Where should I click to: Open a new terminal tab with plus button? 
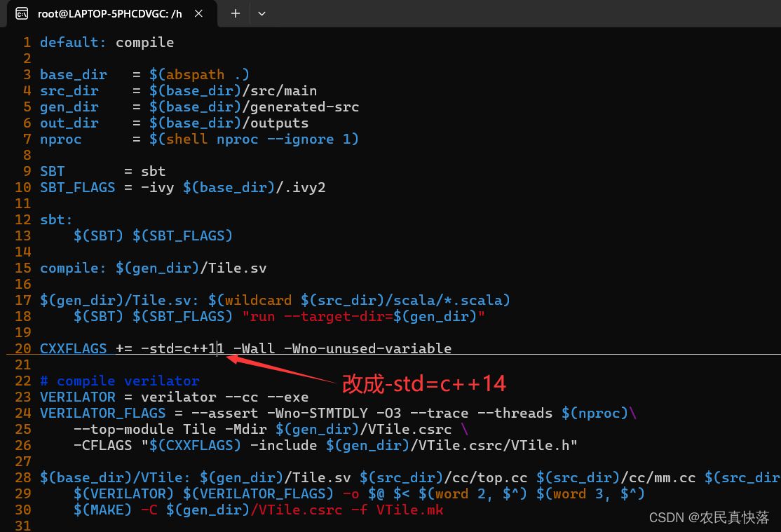[236, 13]
